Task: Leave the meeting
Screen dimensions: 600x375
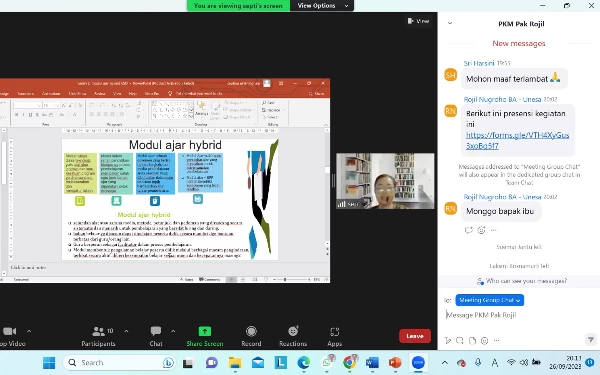Action: coord(415,336)
